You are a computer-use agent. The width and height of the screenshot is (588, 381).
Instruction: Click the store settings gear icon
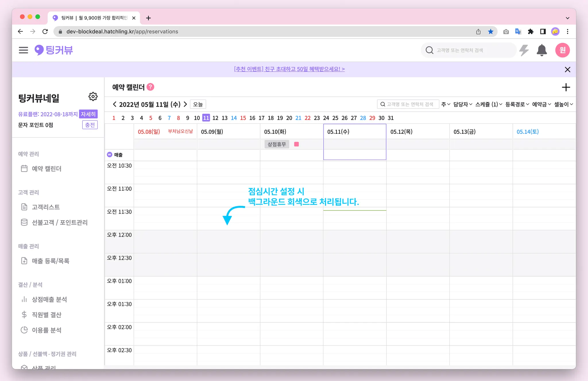(x=93, y=96)
